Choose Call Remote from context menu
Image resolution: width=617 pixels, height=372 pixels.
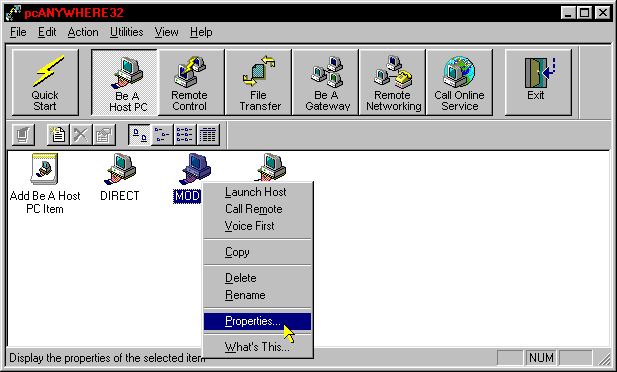click(257, 209)
